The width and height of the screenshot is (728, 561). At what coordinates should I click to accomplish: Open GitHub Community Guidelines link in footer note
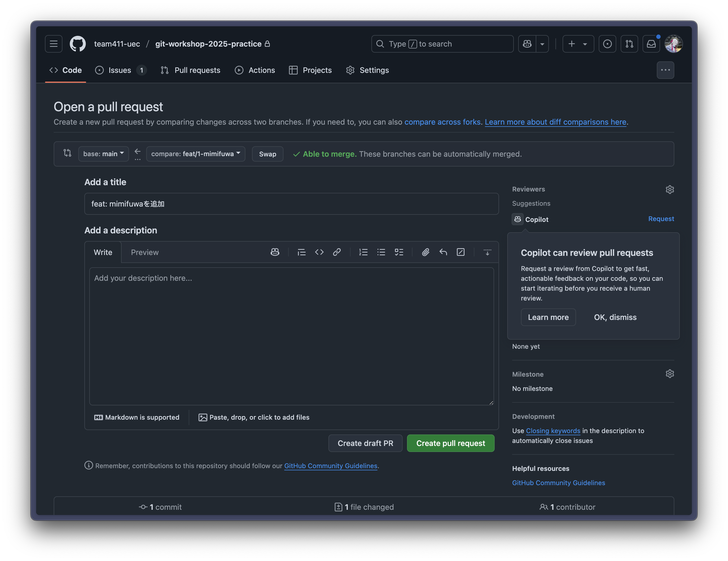[x=331, y=466]
